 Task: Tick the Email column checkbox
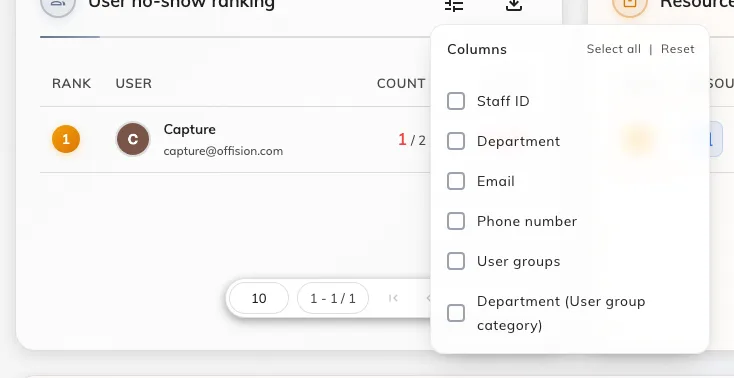456,181
